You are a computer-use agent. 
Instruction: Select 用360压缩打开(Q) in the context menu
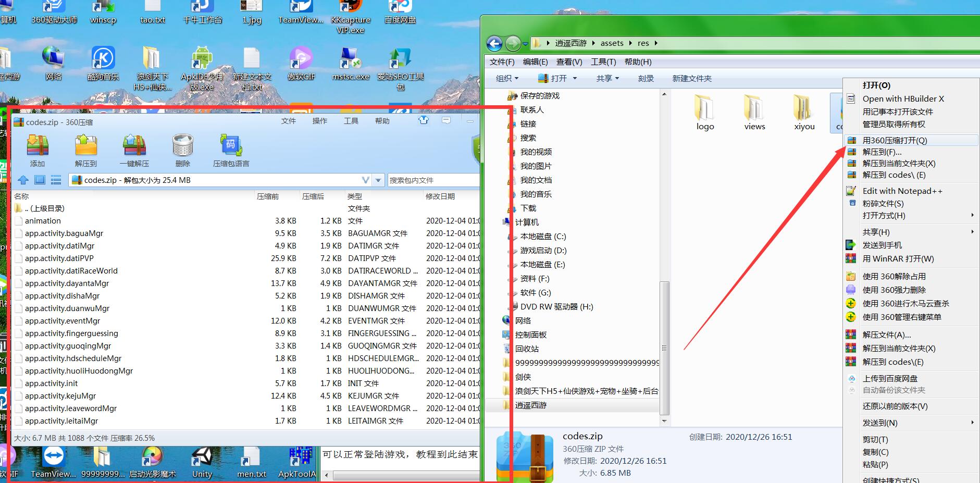tap(895, 140)
